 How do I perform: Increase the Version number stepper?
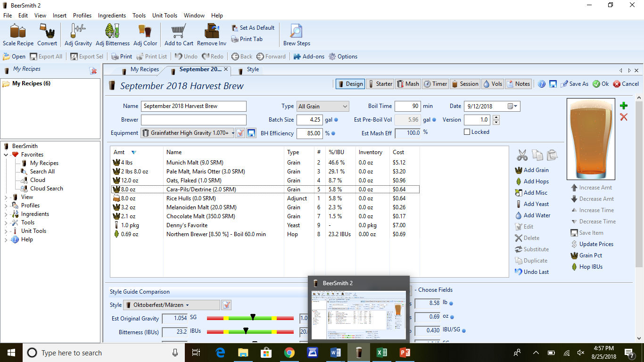pos(495,117)
